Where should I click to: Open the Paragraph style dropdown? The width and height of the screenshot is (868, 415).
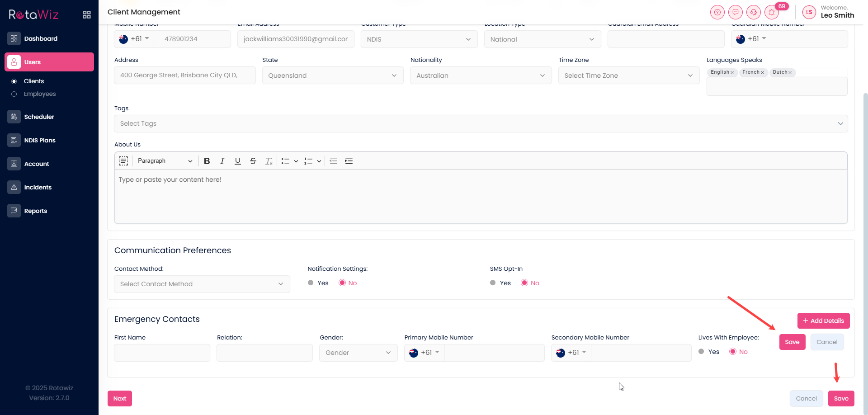pyautogui.click(x=165, y=161)
